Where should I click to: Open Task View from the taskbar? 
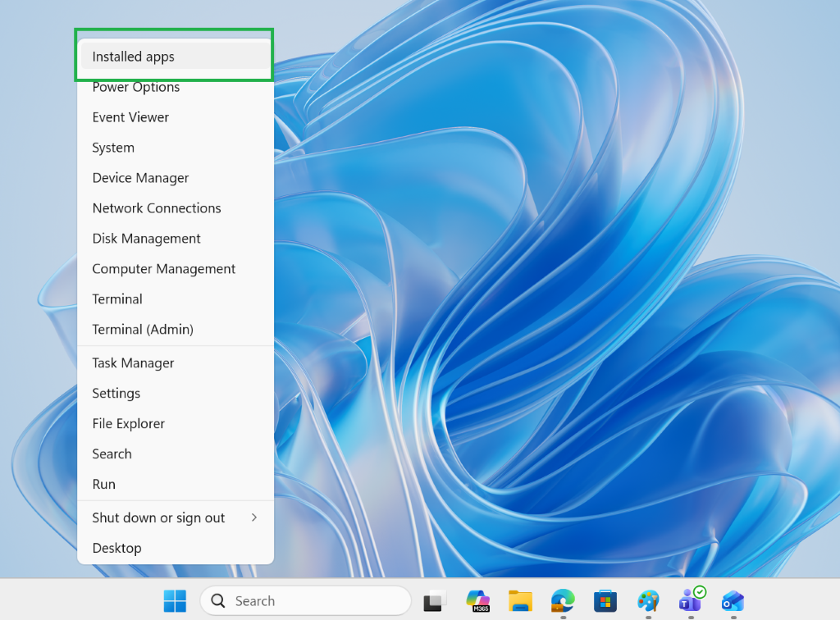pyautogui.click(x=435, y=600)
